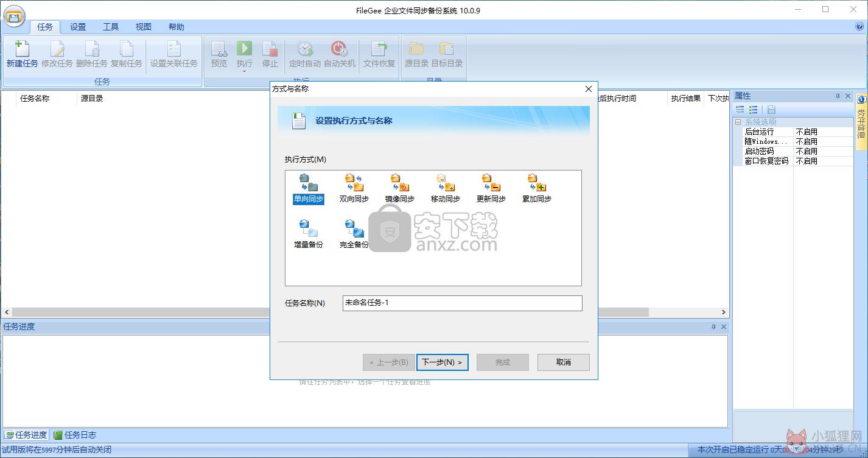Image resolution: width=868 pixels, height=458 pixels.
Task: Expand the 执行 dropdown arrow
Action: [x=245, y=72]
